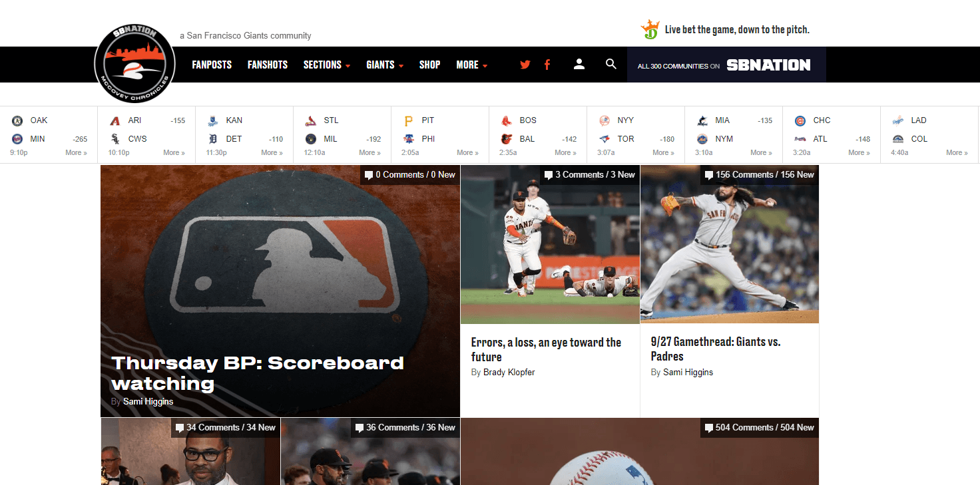Open More for the KAN vs DET game
Screen dimensions: 980x485
point(272,153)
